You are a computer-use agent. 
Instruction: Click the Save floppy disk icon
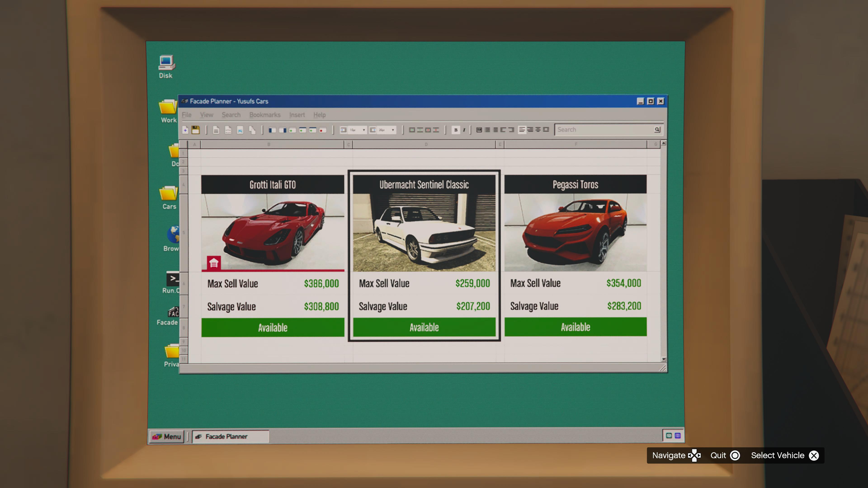pyautogui.click(x=196, y=130)
